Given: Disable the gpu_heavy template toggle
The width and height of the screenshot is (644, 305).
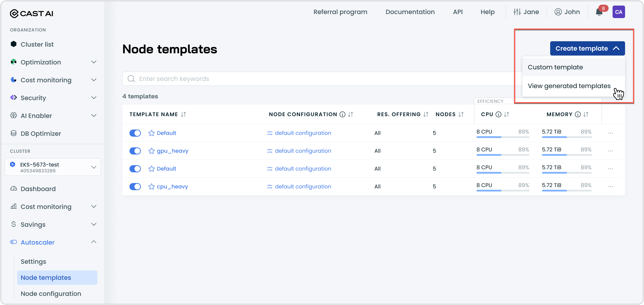Looking at the screenshot, I should 135,151.
